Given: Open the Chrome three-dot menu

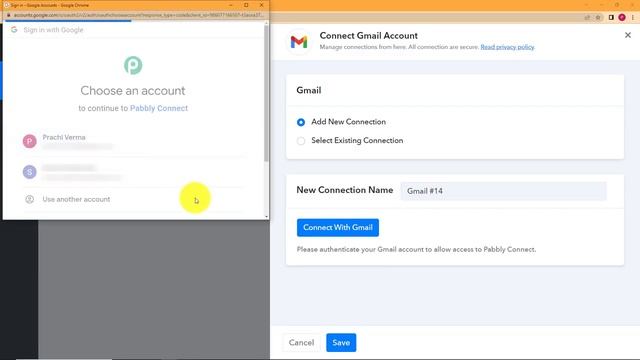Looking at the screenshot, I should 633,17.
